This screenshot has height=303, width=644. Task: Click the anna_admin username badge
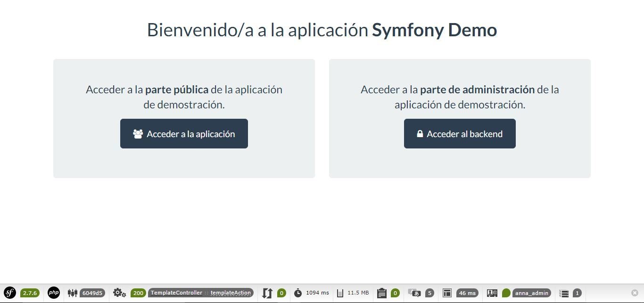pyautogui.click(x=532, y=293)
